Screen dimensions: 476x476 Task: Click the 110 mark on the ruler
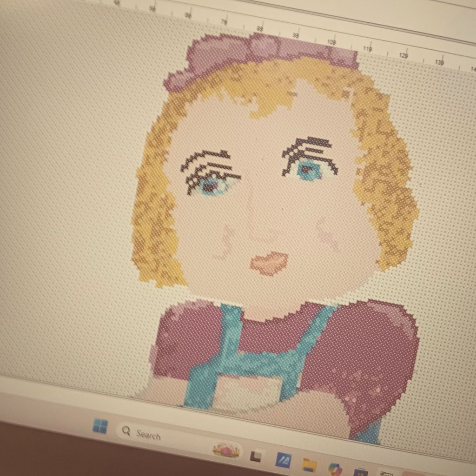click(x=368, y=49)
